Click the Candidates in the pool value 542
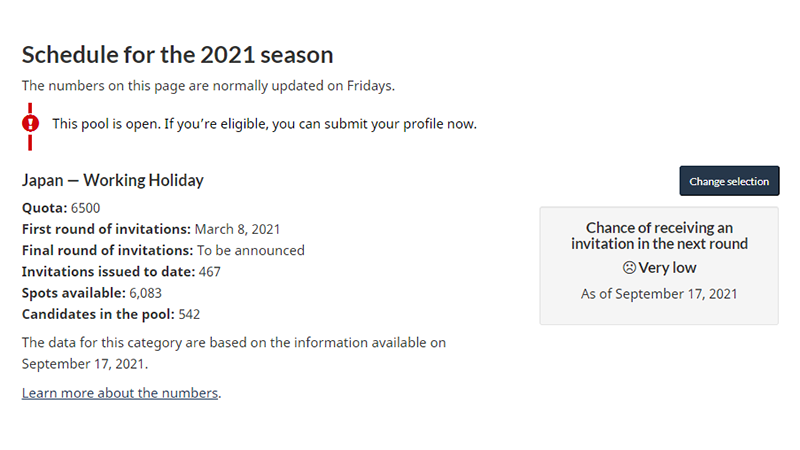Screen dimensions: 800x450 click(x=189, y=314)
